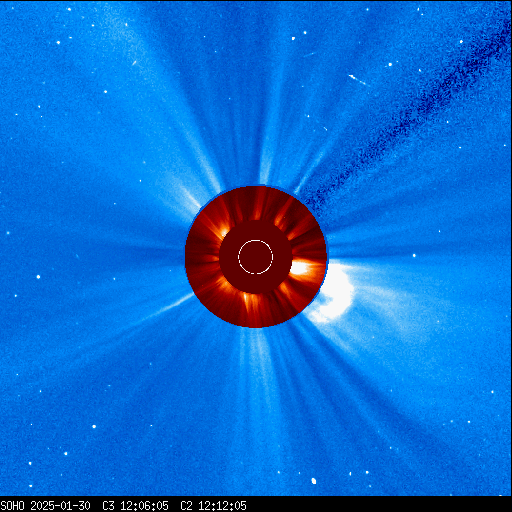Click the lone bright star right of the CME
This screenshot has width=512, height=512.
click(414, 255)
